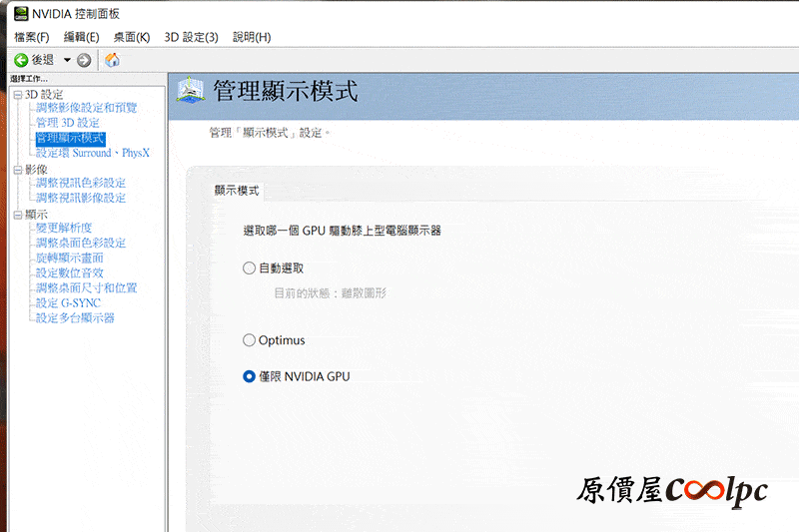
Task: Open the 說明(H) menu
Action: (252, 37)
